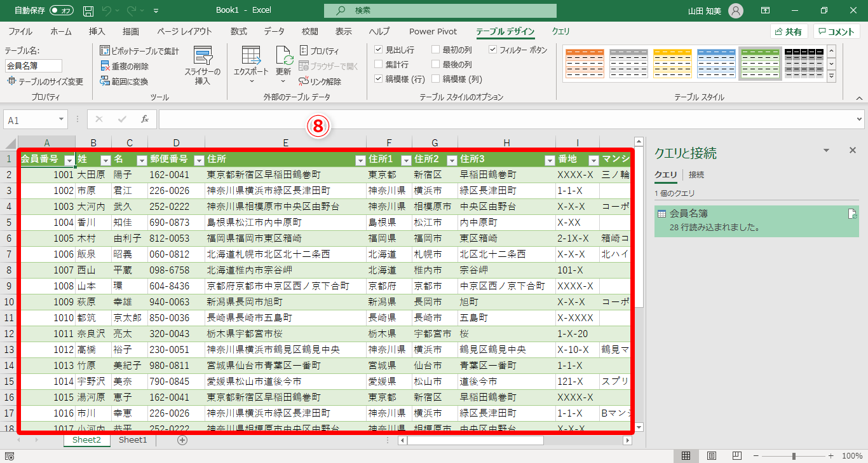
Task: Toggle the 自動保存 AutoSave switch
Action: 62,11
